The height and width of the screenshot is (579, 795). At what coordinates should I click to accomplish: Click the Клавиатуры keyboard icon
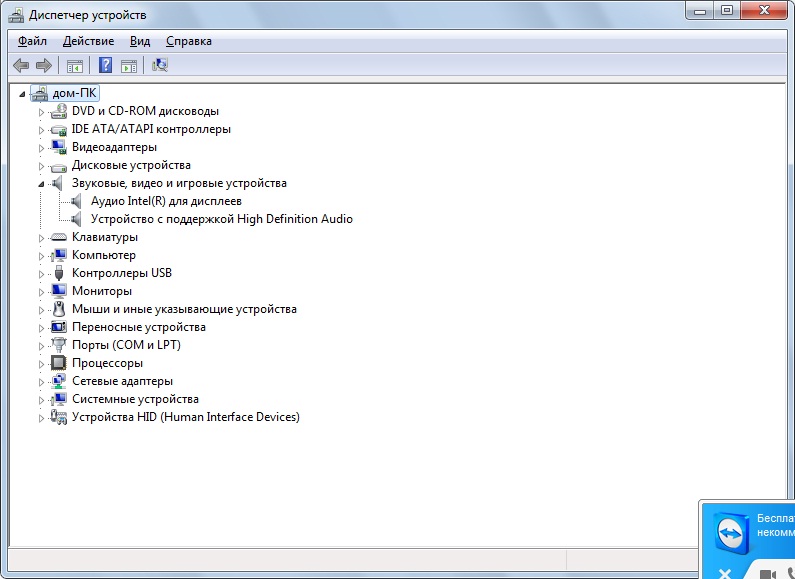pos(59,237)
